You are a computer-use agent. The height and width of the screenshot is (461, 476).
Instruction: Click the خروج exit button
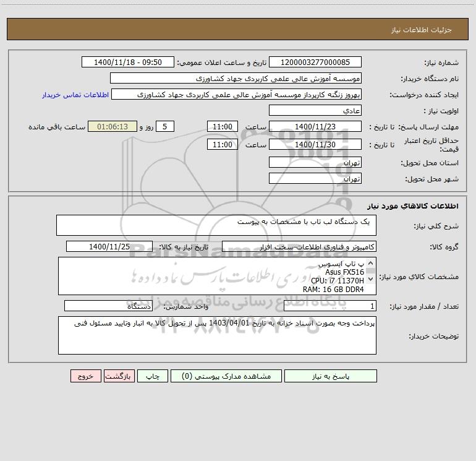pyautogui.click(x=85, y=376)
